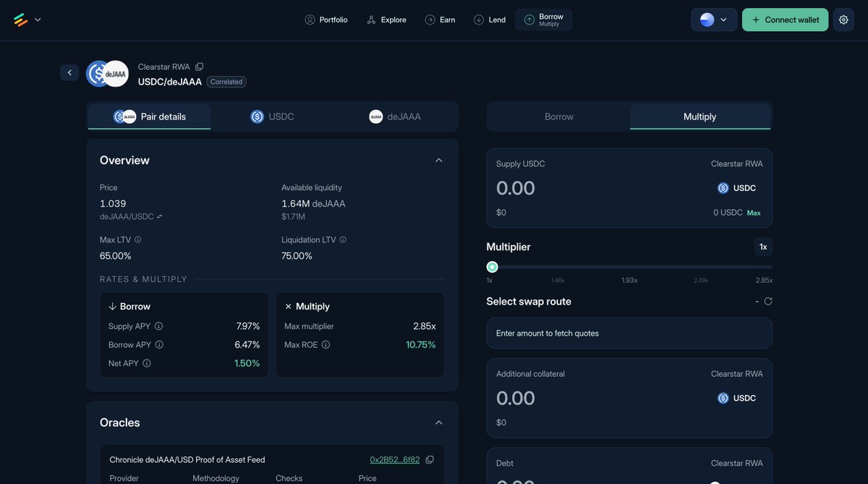868x484 pixels.
Task: Switch to the USDC tab
Action: tap(272, 116)
